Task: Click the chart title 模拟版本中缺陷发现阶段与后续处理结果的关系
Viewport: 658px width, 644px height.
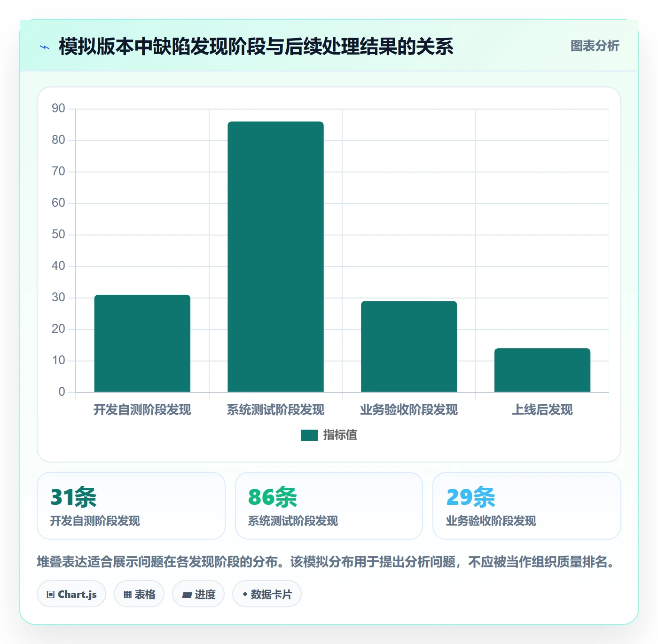Action: [256, 47]
